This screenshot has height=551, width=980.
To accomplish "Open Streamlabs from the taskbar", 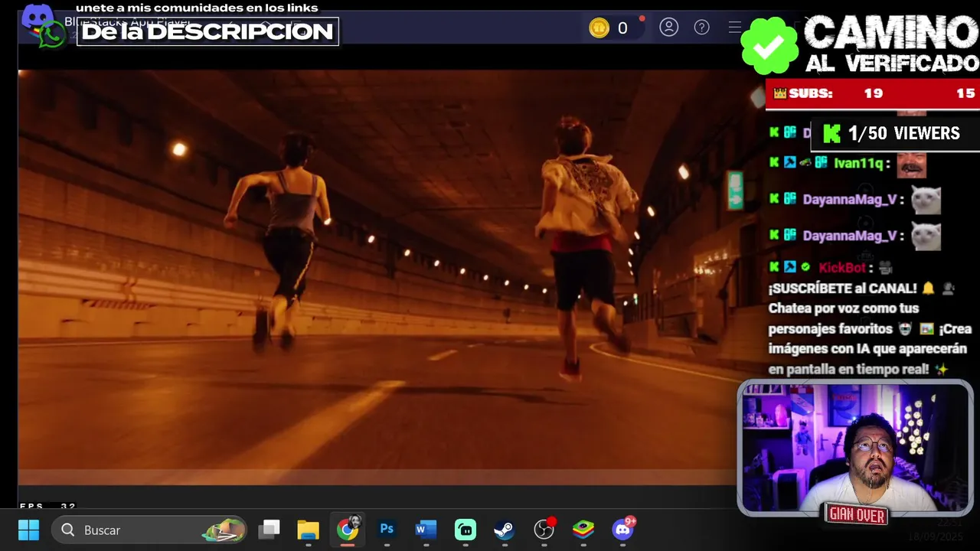I will click(465, 530).
